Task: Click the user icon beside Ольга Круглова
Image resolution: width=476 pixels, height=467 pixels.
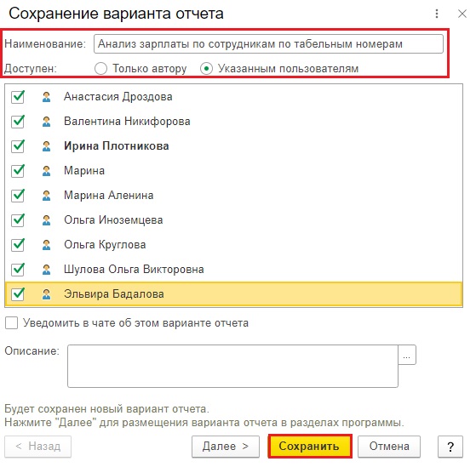Action: (46, 245)
